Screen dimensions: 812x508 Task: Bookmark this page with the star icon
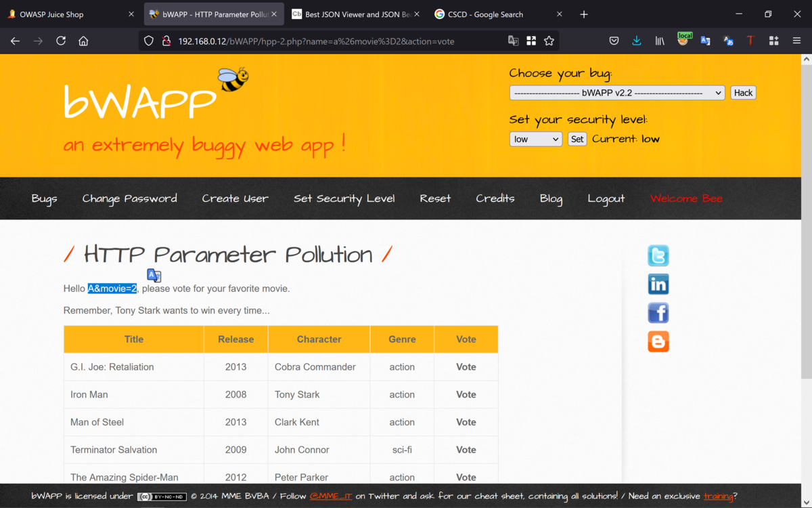pos(549,41)
